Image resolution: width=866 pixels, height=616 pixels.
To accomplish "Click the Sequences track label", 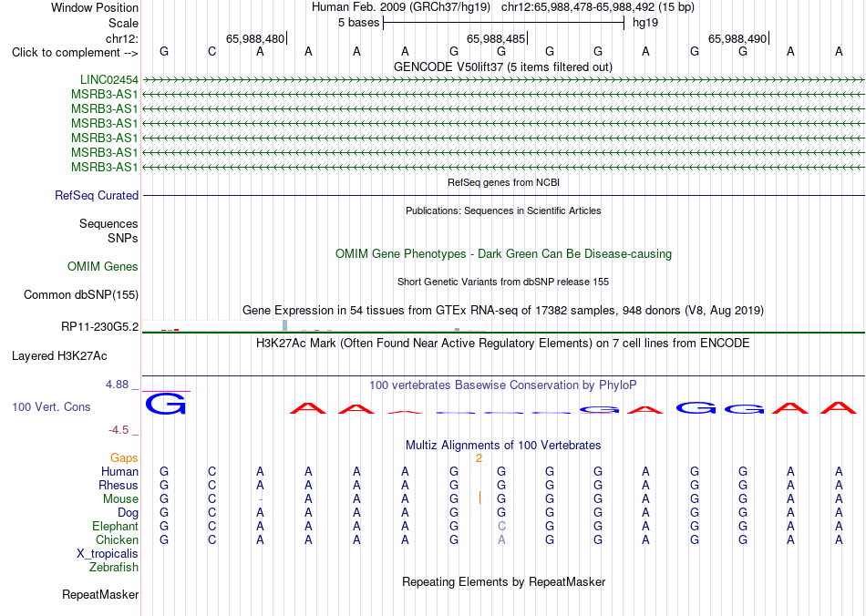I will click(108, 223).
